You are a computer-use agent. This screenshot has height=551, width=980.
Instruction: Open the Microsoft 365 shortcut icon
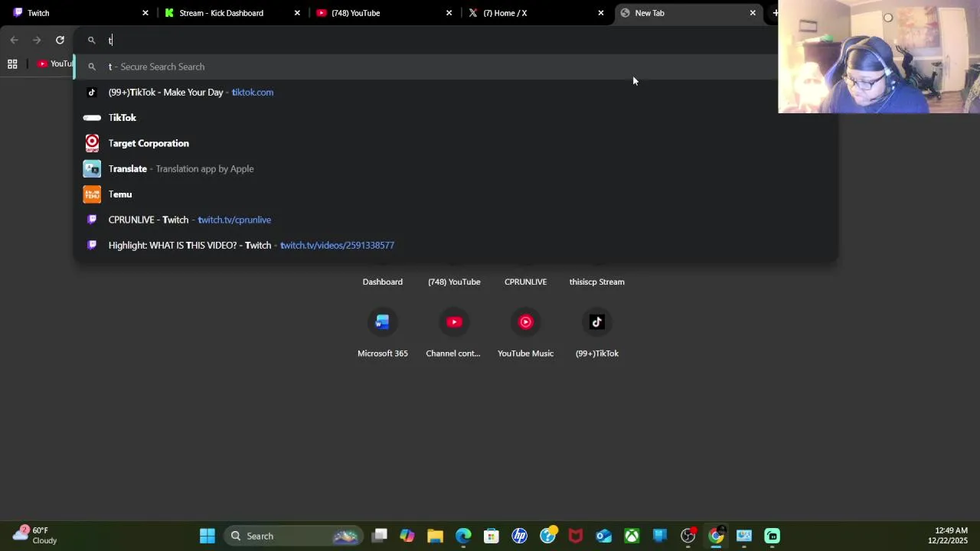coord(383,322)
